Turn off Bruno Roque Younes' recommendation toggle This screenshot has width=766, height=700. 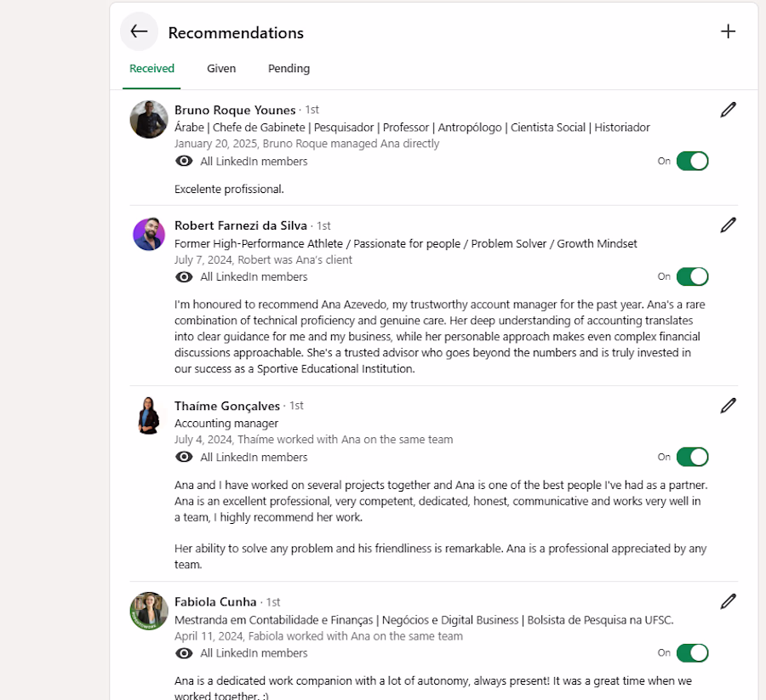point(692,161)
